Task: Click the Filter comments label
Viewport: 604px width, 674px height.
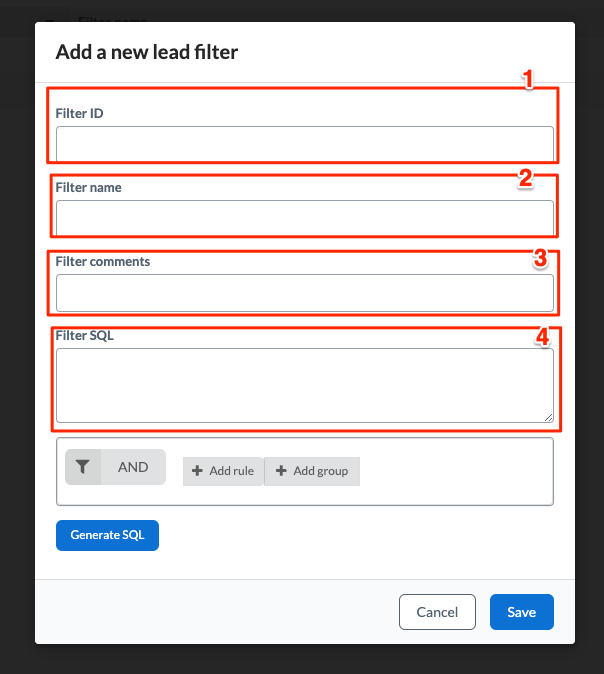Action: 103,261
